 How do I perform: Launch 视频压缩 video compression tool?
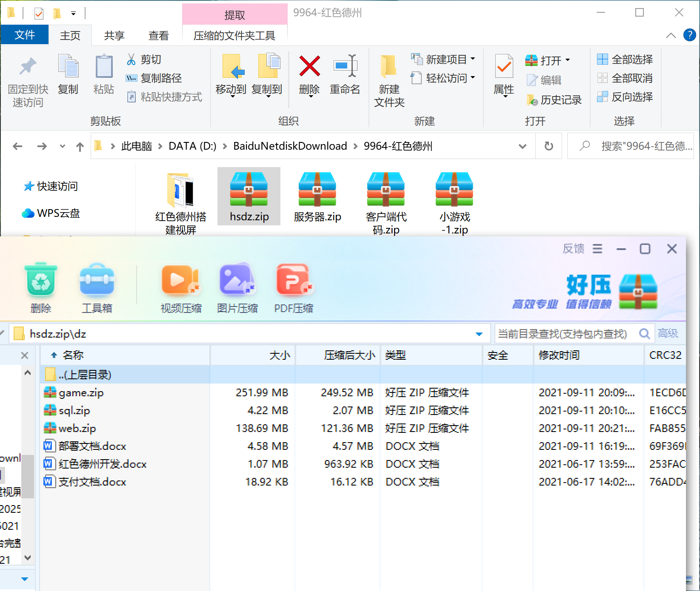(181, 280)
